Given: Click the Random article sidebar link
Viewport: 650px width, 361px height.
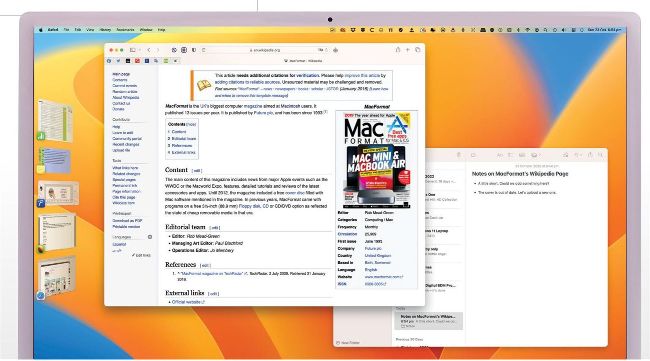Looking at the screenshot, I should [x=125, y=92].
